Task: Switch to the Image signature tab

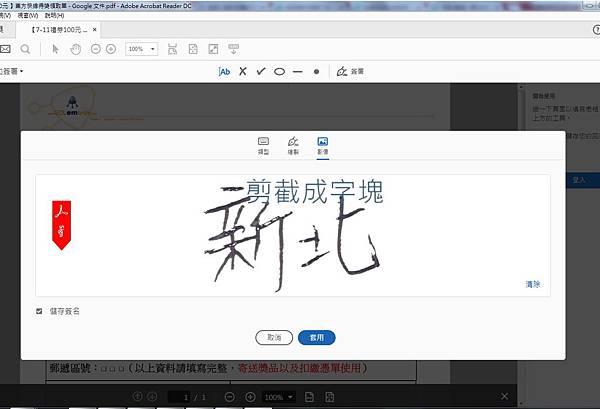Action: tap(323, 146)
